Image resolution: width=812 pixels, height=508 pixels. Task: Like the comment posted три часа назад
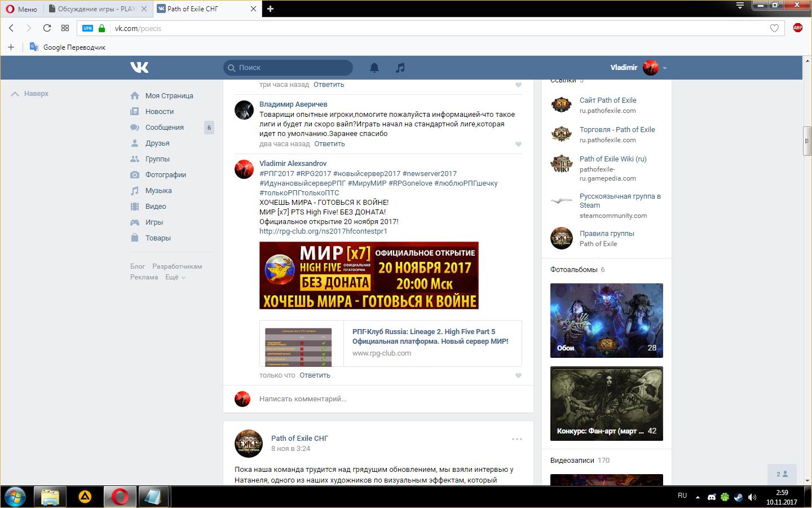click(x=518, y=85)
